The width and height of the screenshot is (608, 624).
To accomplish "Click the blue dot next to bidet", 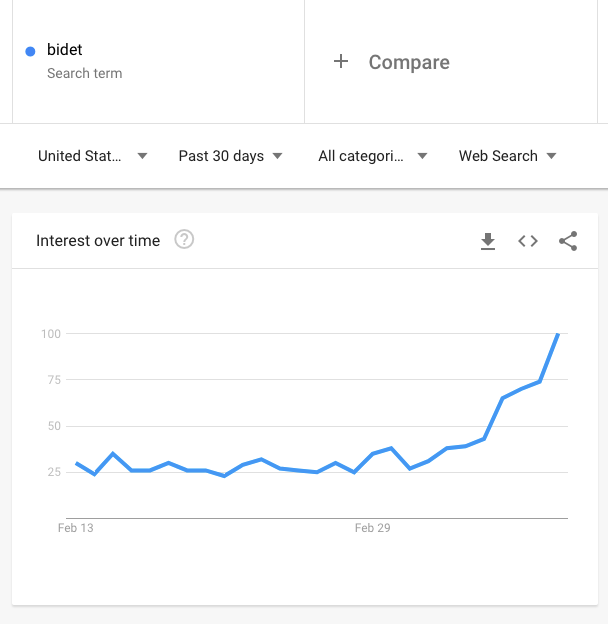I will [x=30, y=51].
